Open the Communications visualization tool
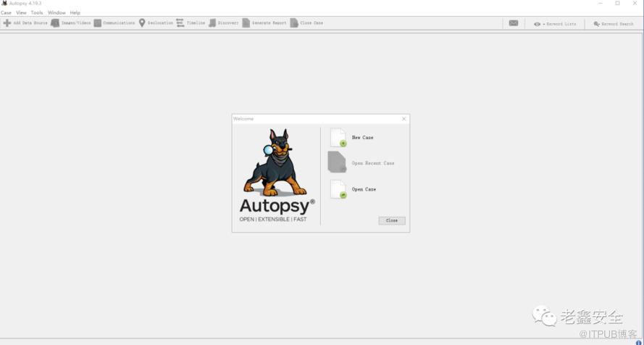Image resolution: width=644 pixels, height=345 pixels. (114, 23)
